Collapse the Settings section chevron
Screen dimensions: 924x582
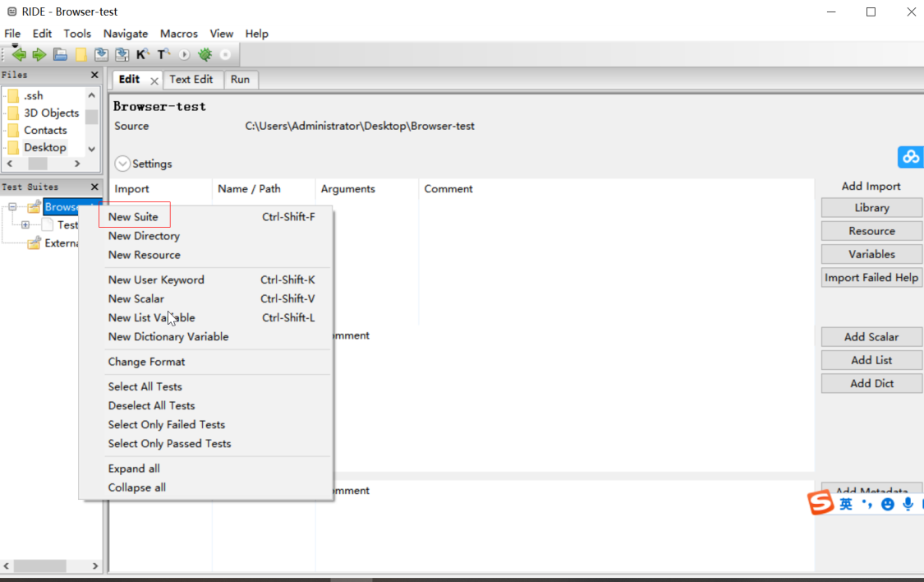pyautogui.click(x=122, y=164)
